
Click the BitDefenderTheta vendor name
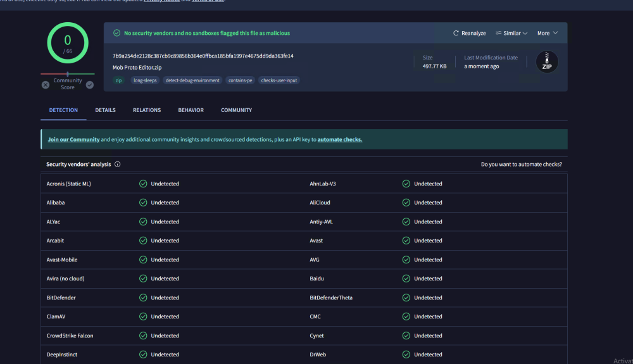coord(331,298)
